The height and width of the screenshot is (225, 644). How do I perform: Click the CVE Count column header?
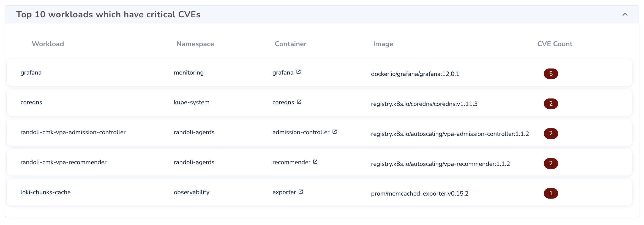coord(555,44)
